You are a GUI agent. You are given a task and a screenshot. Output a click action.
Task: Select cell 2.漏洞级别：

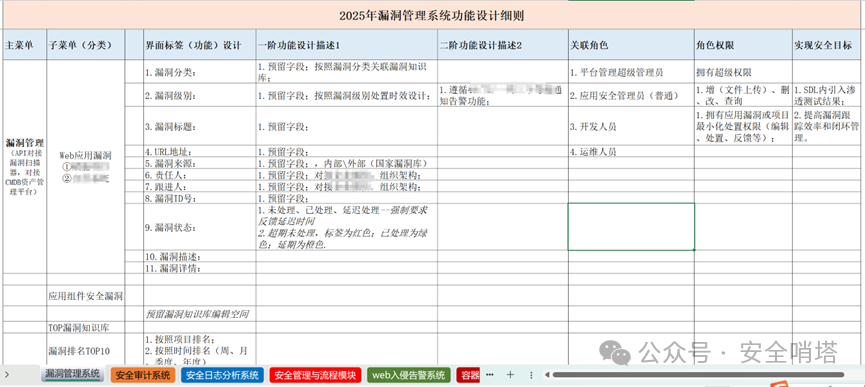coord(200,95)
